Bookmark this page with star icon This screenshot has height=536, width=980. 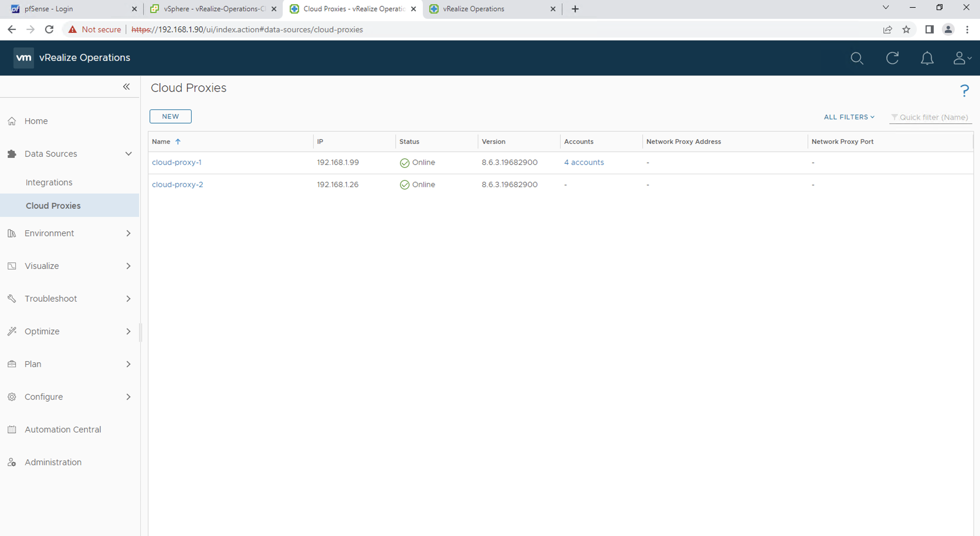[x=906, y=29]
